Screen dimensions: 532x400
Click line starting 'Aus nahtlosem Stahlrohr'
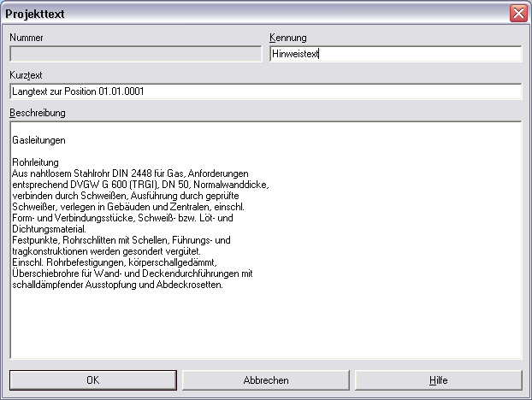130,174
